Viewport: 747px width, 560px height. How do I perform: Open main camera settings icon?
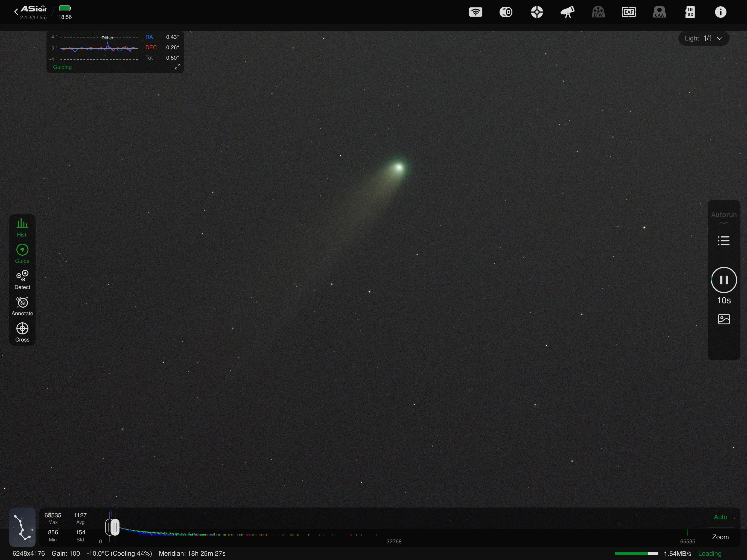coord(506,12)
